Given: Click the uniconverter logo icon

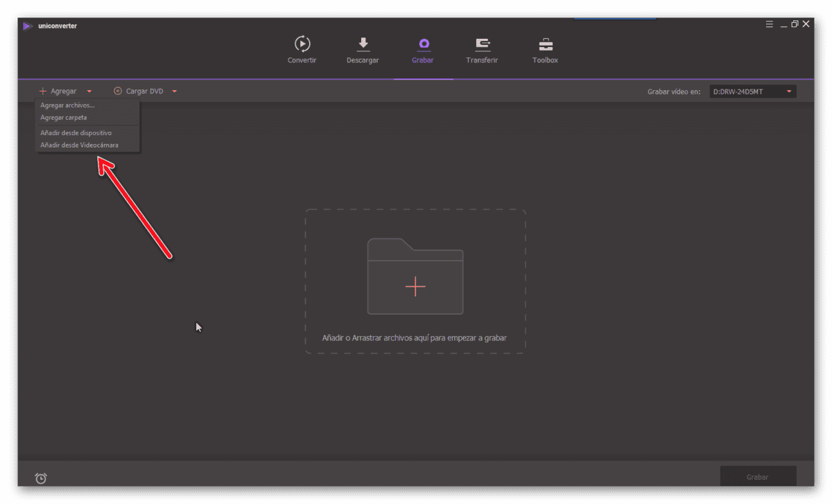Looking at the screenshot, I should click(27, 26).
